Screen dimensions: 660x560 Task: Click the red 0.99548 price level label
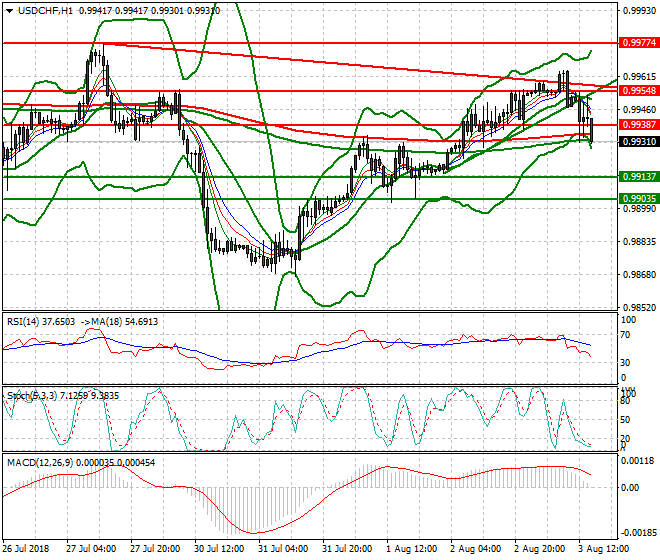coord(639,91)
